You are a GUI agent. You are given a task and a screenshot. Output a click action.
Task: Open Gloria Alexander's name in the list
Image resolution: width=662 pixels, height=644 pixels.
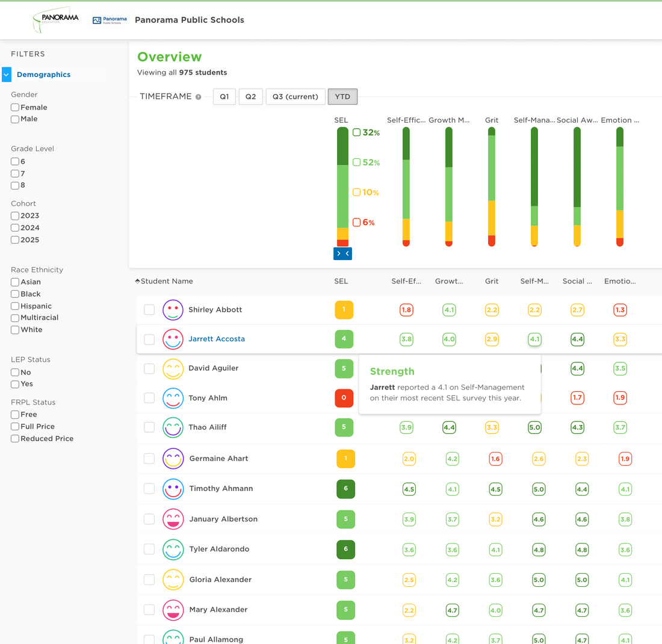[x=220, y=580]
